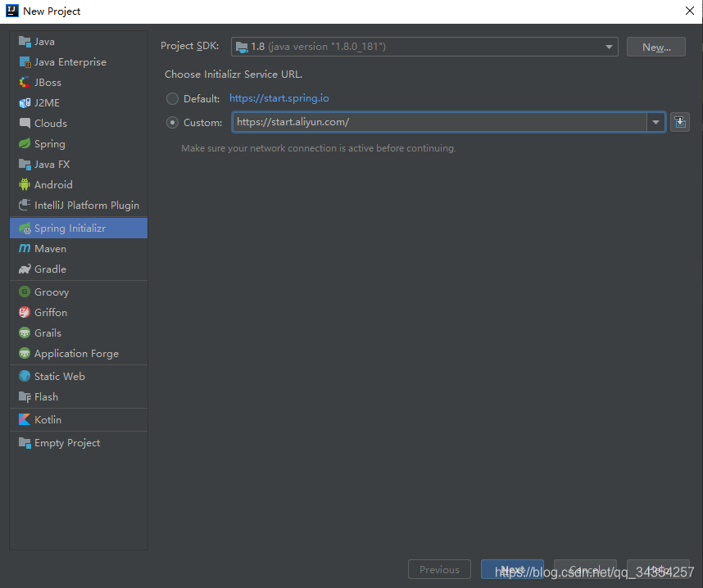Pick the Android robot icon
The height and width of the screenshot is (588, 703).
[25, 184]
